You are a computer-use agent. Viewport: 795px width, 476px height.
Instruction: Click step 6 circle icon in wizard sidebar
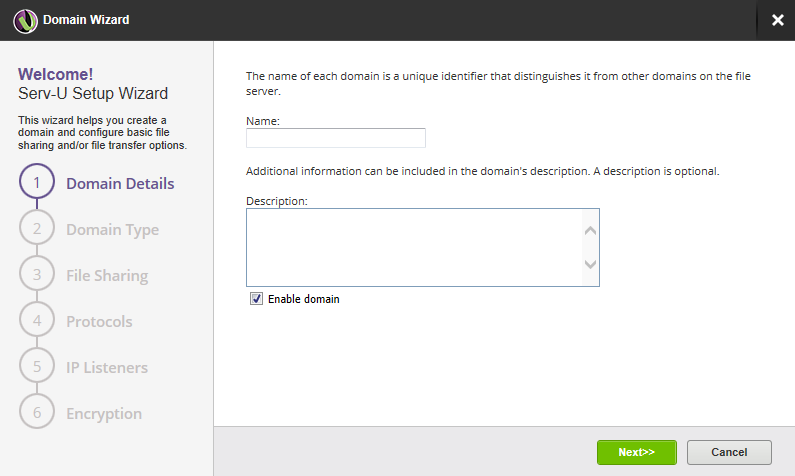coord(37,413)
